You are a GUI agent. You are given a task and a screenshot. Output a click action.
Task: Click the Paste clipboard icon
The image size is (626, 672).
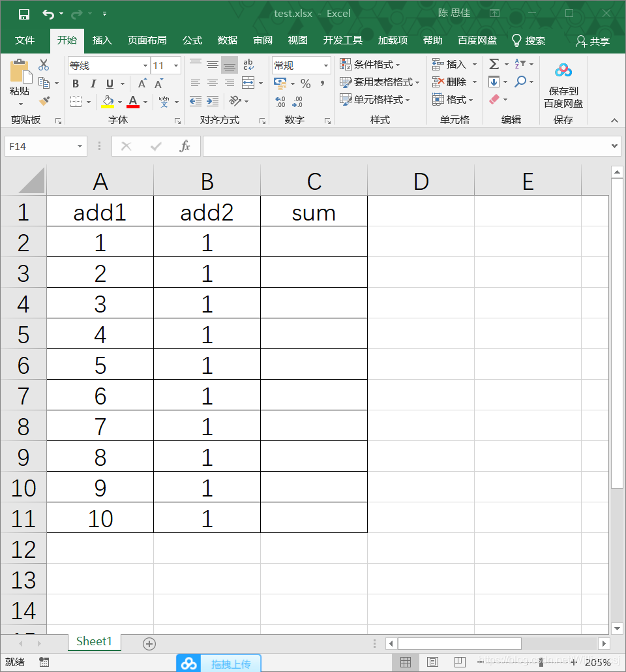point(20,72)
